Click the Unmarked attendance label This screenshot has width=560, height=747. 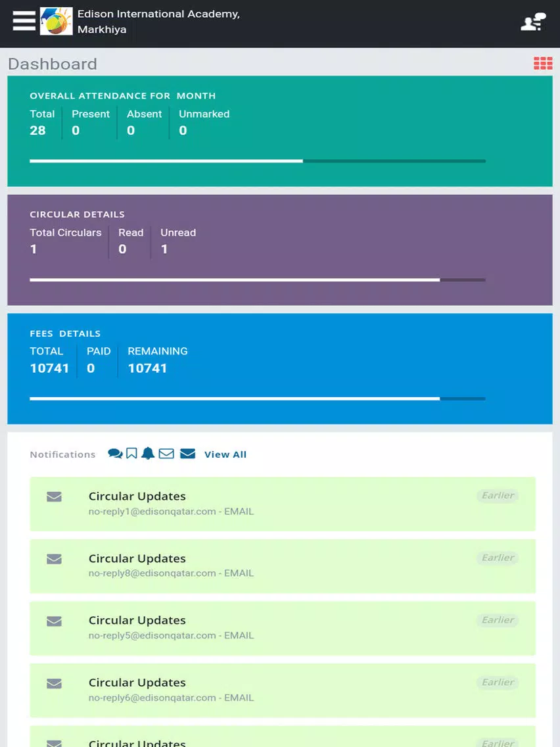point(204,114)
